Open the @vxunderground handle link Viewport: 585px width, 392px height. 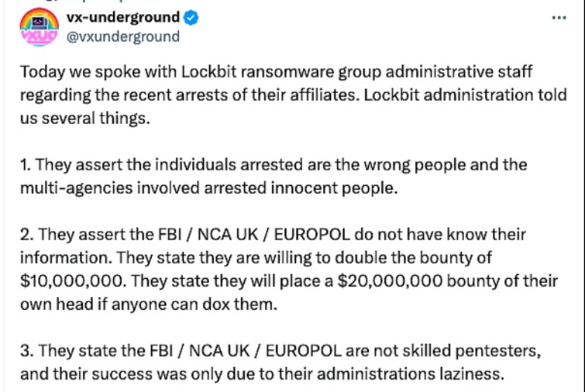pos(125,36)
